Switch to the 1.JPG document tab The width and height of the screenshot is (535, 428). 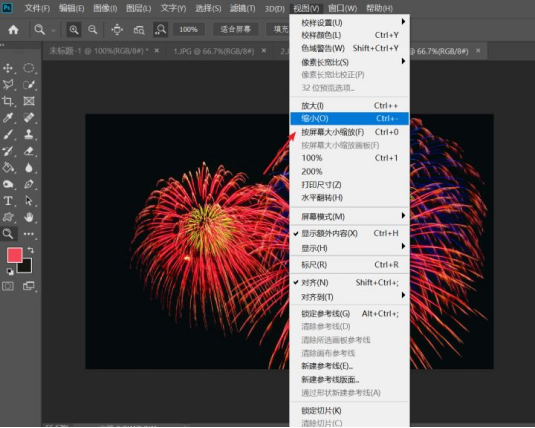click(214, 52)
